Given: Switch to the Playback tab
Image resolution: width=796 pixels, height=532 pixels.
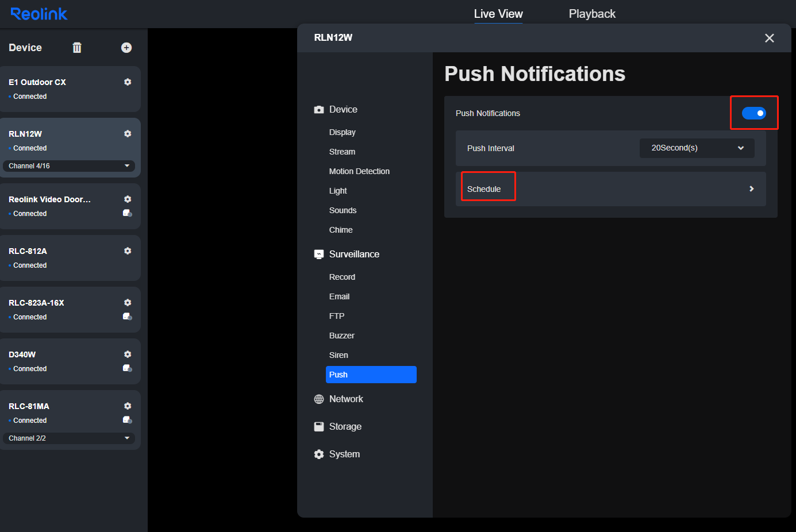Looking at the screenshot, I should tap(592, 14).
